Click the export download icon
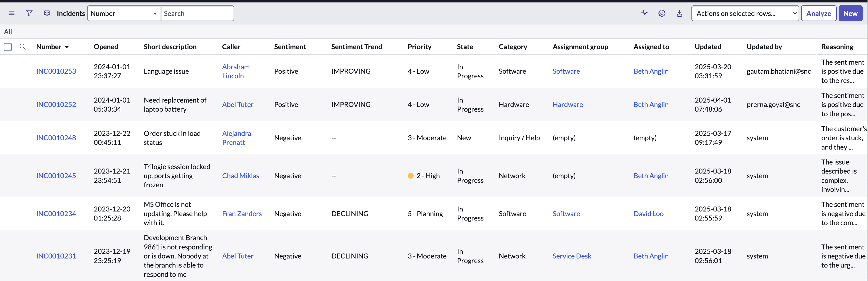The height and width of the screenshot is (281, 868). tap(680, 13)
